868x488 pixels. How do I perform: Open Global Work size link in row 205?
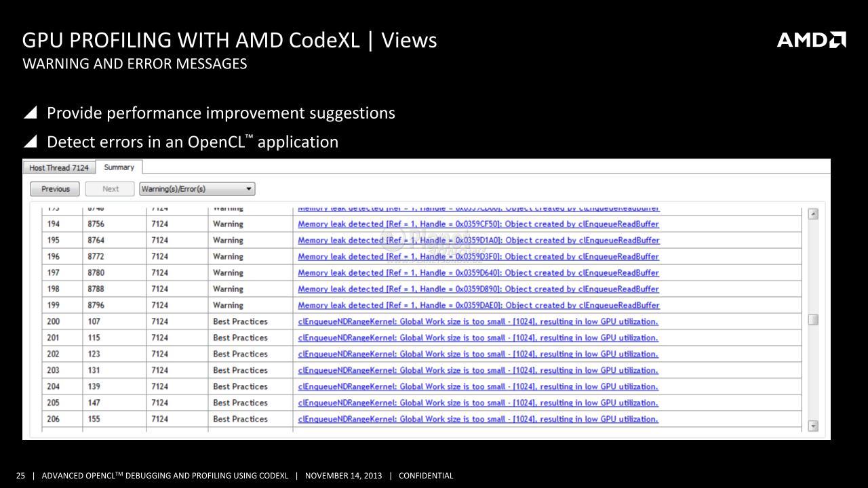point(478,403)
